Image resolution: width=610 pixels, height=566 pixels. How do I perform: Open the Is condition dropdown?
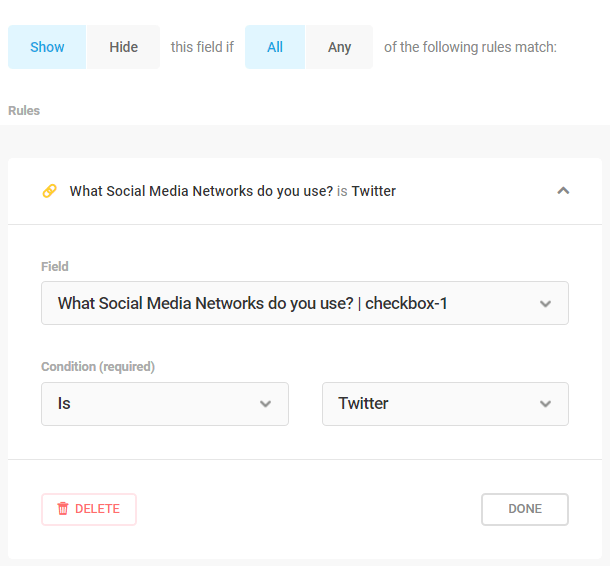pyautogui.click(x=165, y=404)
